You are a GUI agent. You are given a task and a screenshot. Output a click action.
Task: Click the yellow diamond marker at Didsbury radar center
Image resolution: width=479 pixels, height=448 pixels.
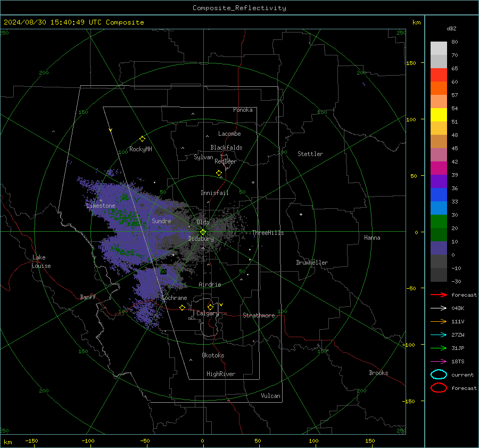pyautogui.click(x=203, y=232)
